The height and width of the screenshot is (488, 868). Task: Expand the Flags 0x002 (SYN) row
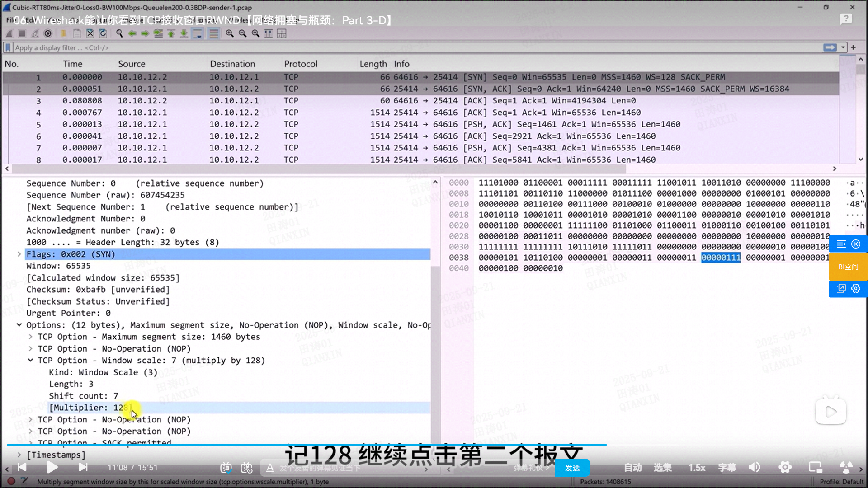coord(19,254)
